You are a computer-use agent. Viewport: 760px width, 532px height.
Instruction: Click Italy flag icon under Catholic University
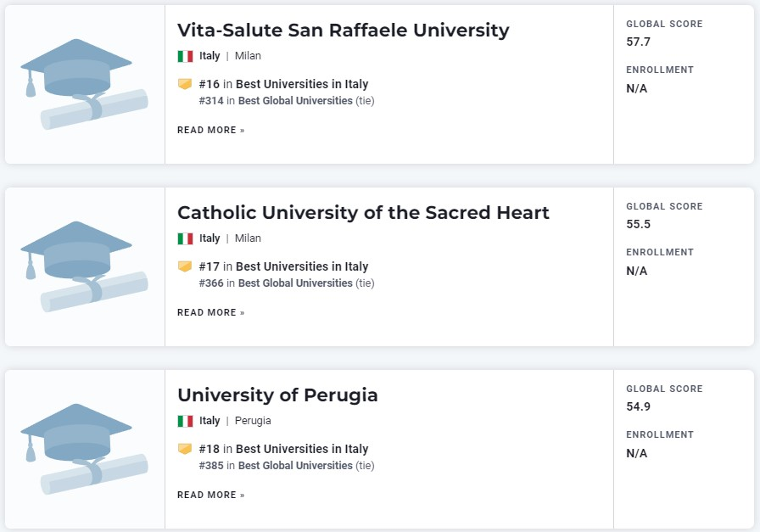[x=185, y=238]
